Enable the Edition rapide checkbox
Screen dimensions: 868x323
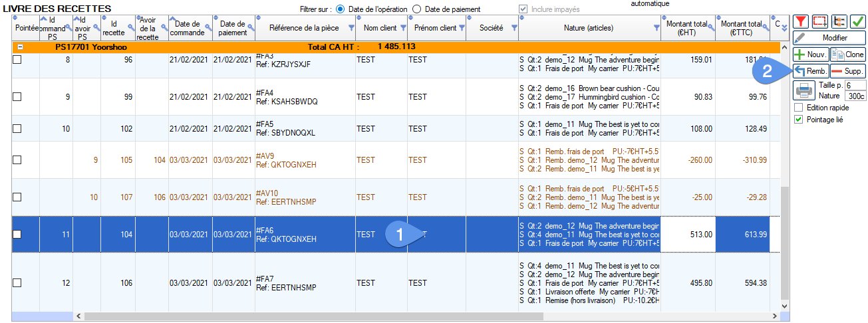[x=799, y=108]
